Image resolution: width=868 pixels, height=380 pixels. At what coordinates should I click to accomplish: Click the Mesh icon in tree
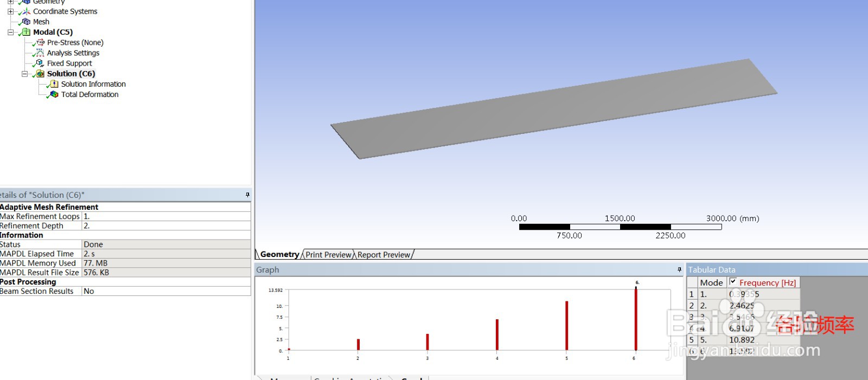25,22
